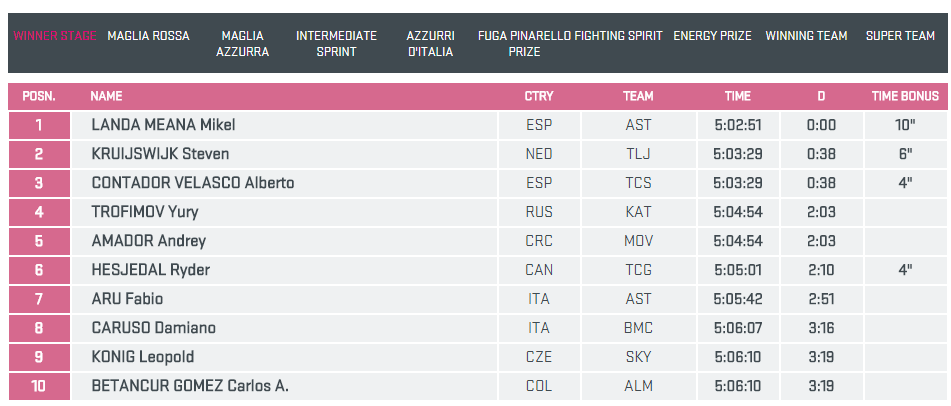The image size is (951, 406).
Task: Select KRUIJSWIJK Steven in second place
Action: (160, 154)
